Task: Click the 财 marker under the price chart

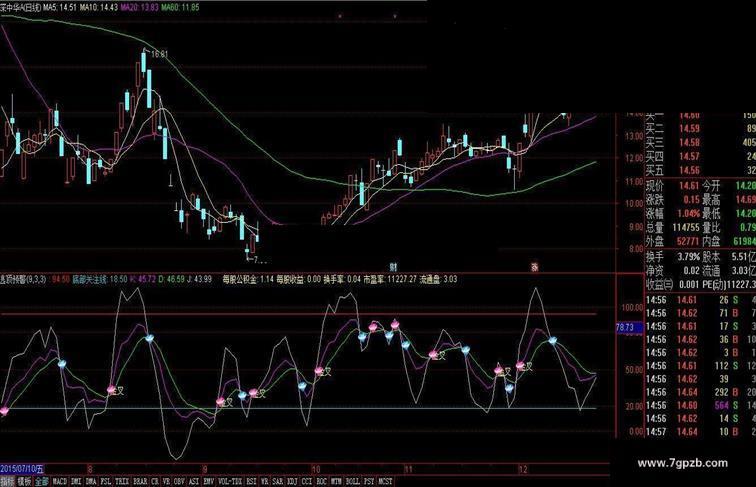Action: 393,267
